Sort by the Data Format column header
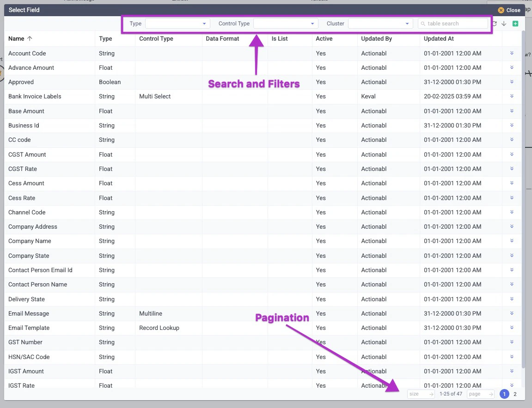 [222, 39]
